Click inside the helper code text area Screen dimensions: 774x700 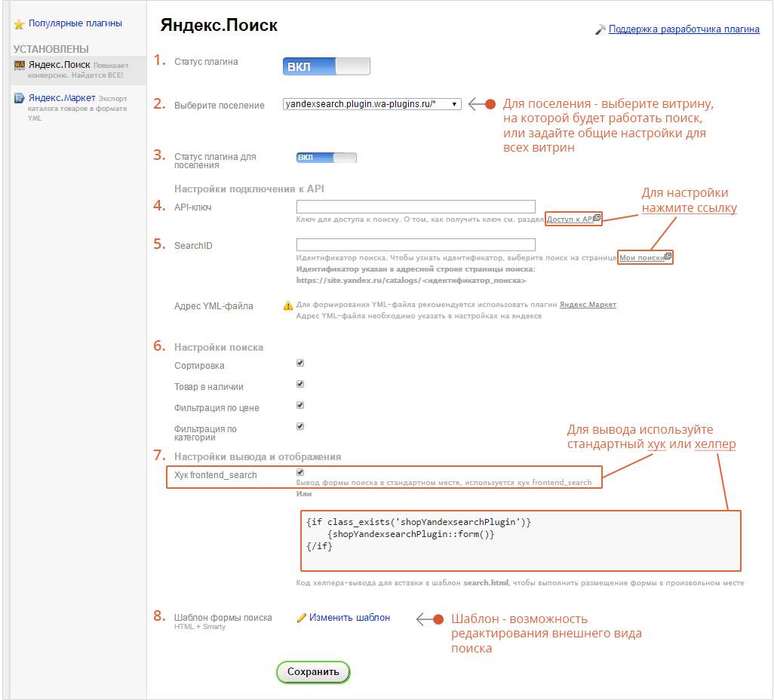(521, 541)
